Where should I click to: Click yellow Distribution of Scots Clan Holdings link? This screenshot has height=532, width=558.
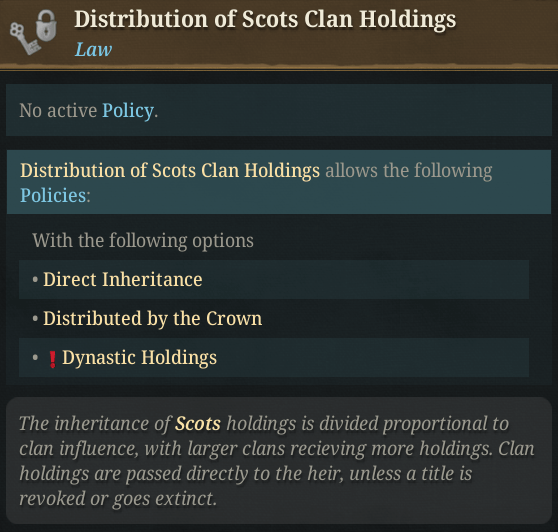[170, 170]
